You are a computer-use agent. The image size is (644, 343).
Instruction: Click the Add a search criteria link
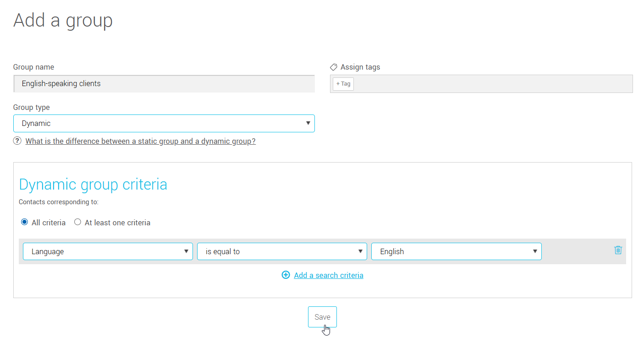(x=328, y=275)
